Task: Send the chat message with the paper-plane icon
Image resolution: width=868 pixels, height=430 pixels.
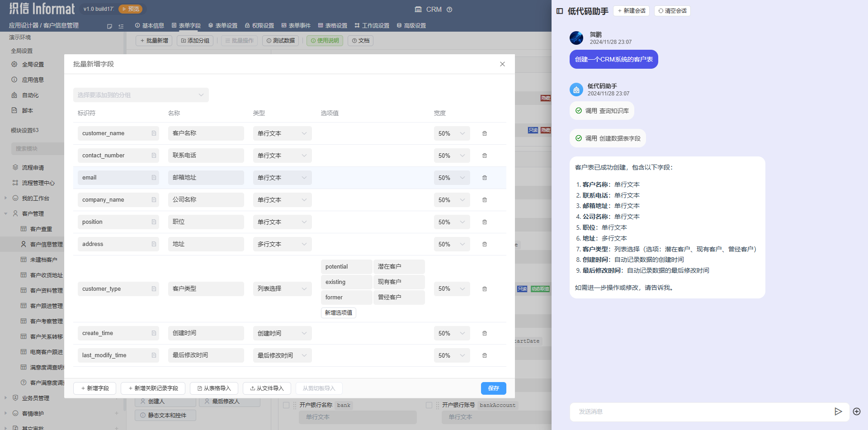Action: coord(839,411)
